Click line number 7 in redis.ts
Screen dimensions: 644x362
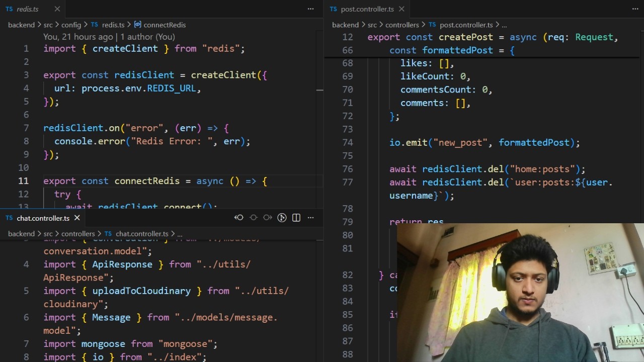[26, 128]
